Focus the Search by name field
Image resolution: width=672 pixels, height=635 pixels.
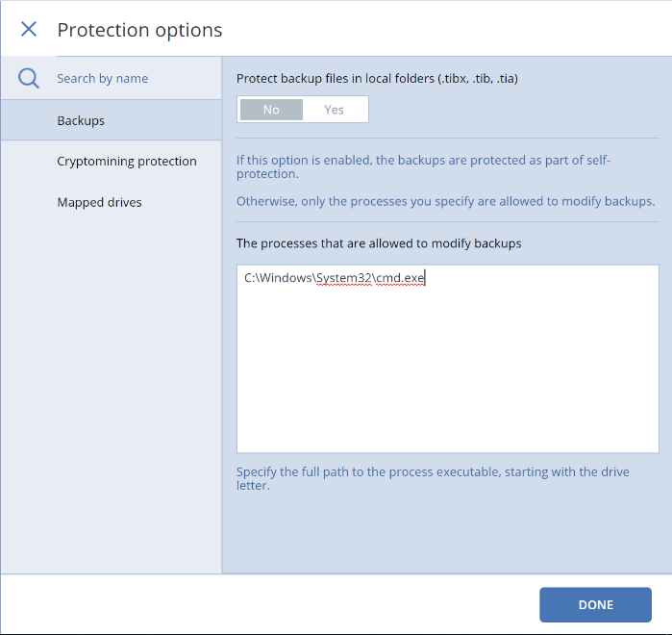click(x=138, y=79)
